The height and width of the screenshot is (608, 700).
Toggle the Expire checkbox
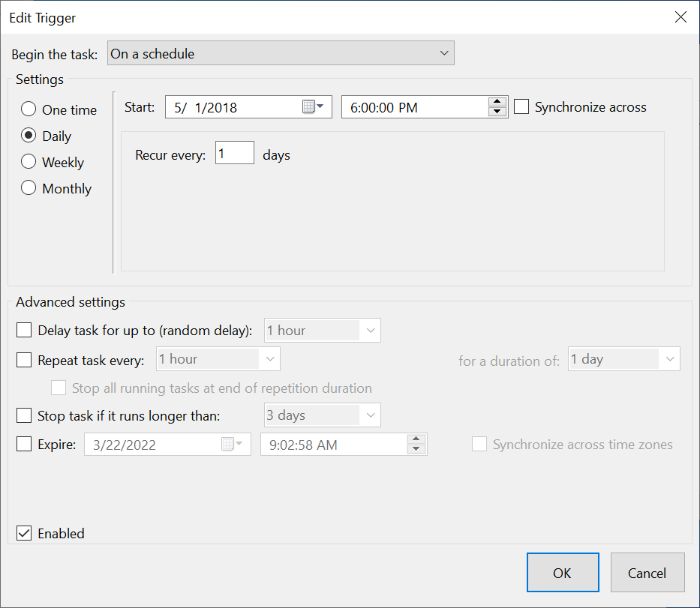[25, 445]
